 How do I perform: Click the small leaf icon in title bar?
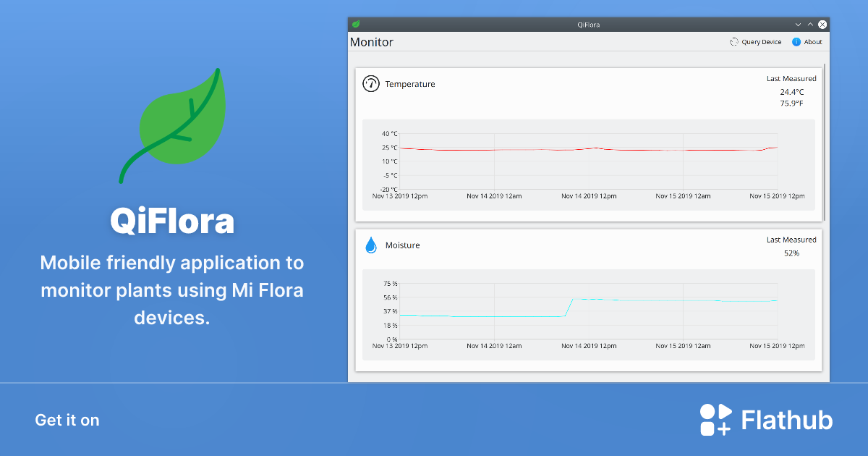[356, 25]
